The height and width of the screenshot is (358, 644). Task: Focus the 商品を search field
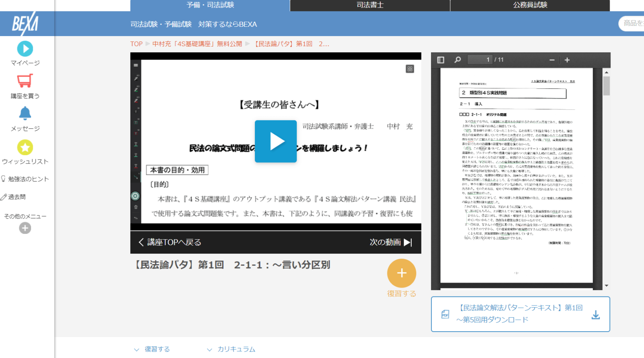click(x=631, y=23)
